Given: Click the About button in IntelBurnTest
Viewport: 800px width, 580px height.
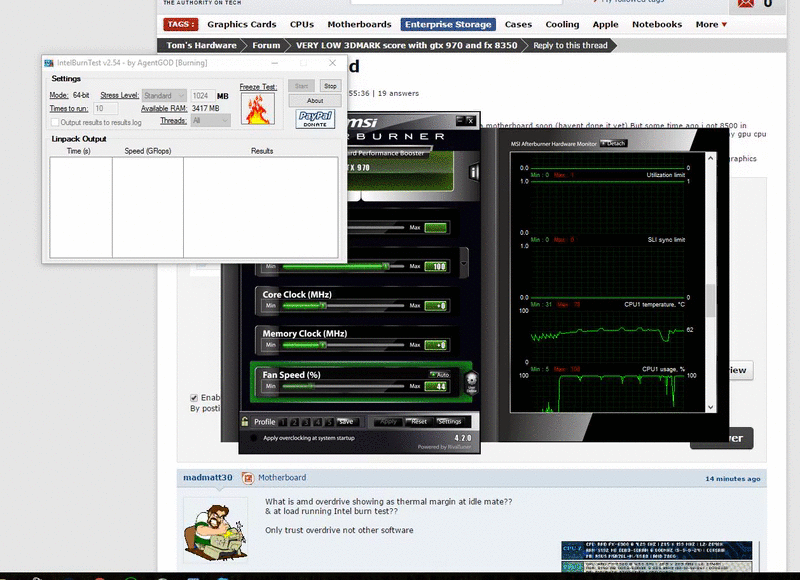Looking at the screenshot, I should click(x=315, y=100).
